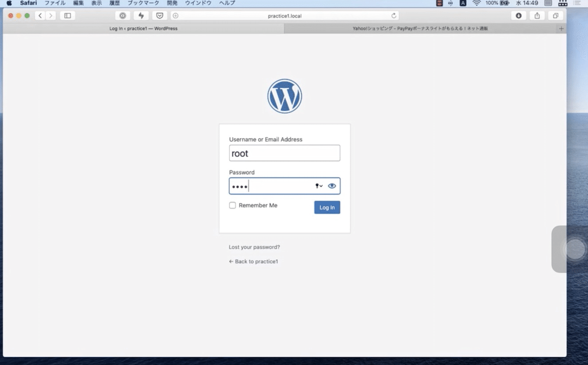Open the 履歴 menu

(115, 3)
